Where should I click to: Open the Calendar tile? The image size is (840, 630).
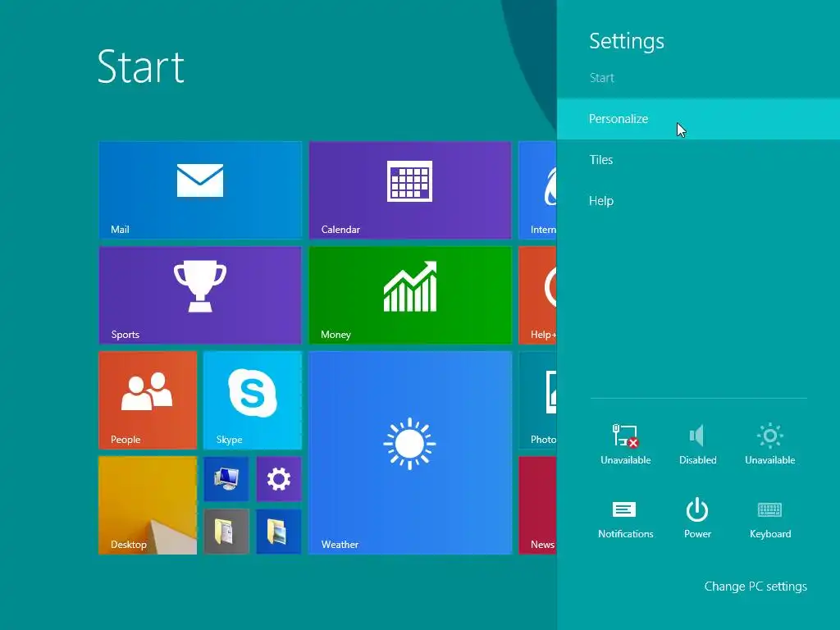(x=410, y=190)
